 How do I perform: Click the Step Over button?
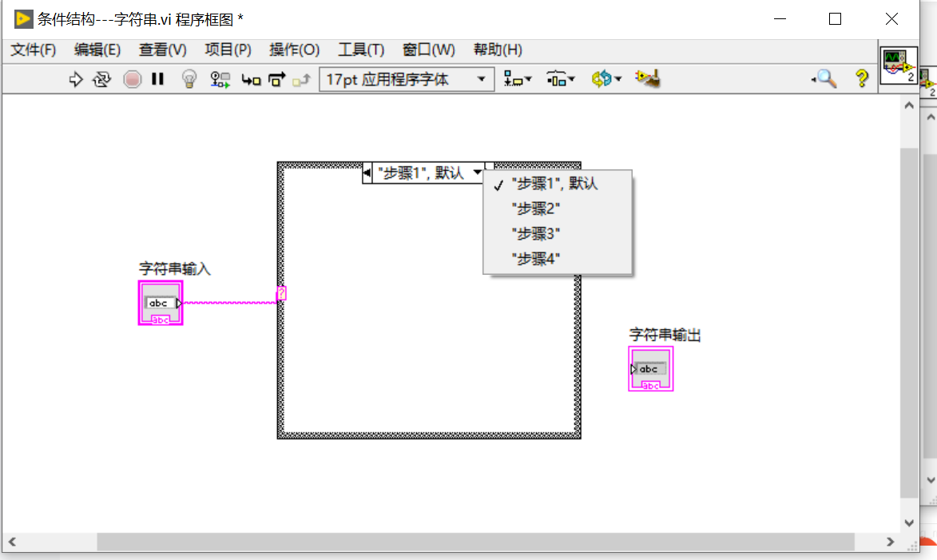point(276,79)
